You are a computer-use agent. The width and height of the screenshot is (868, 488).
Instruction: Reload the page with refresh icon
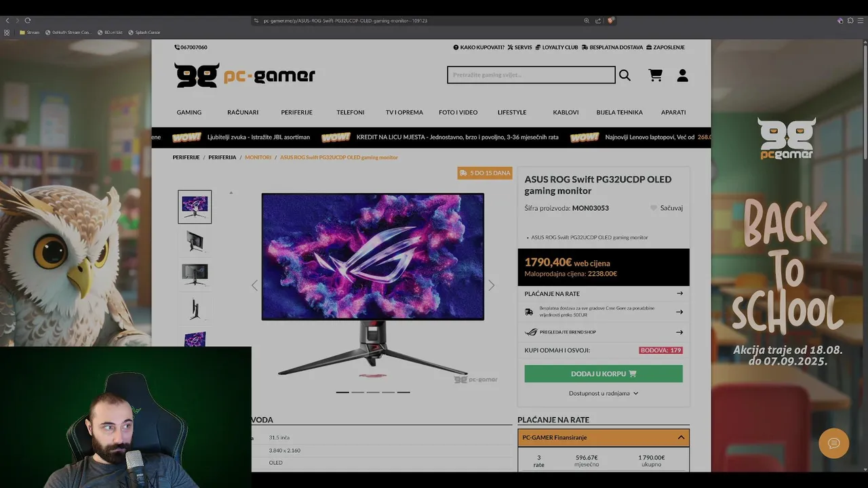tap(28, 20)
